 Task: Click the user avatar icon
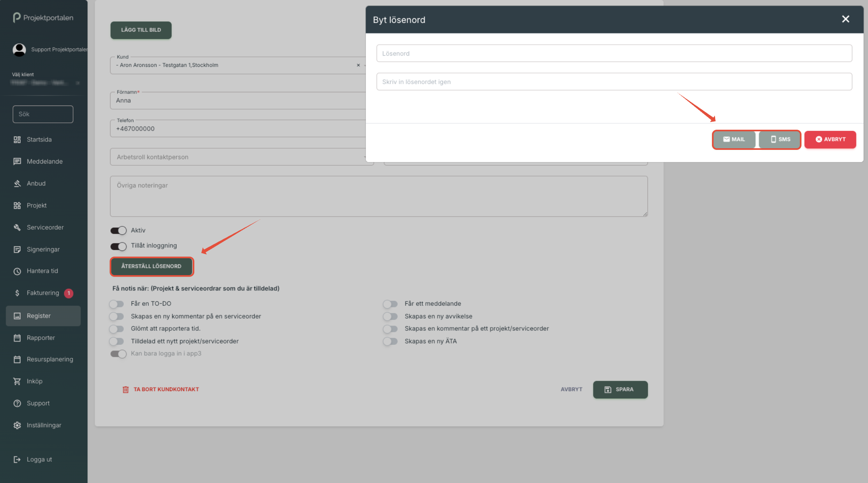(x=19, y=50)
